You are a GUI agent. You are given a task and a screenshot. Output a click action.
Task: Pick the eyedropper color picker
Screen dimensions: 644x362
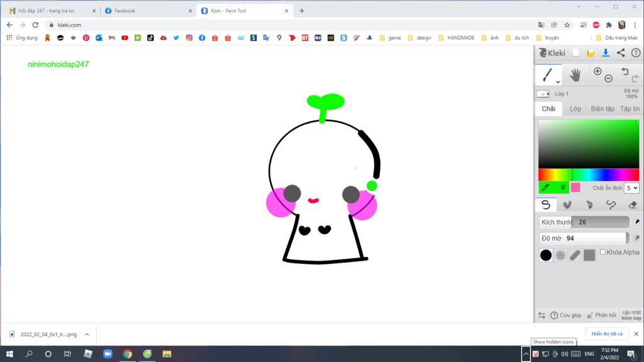[545, 187]
